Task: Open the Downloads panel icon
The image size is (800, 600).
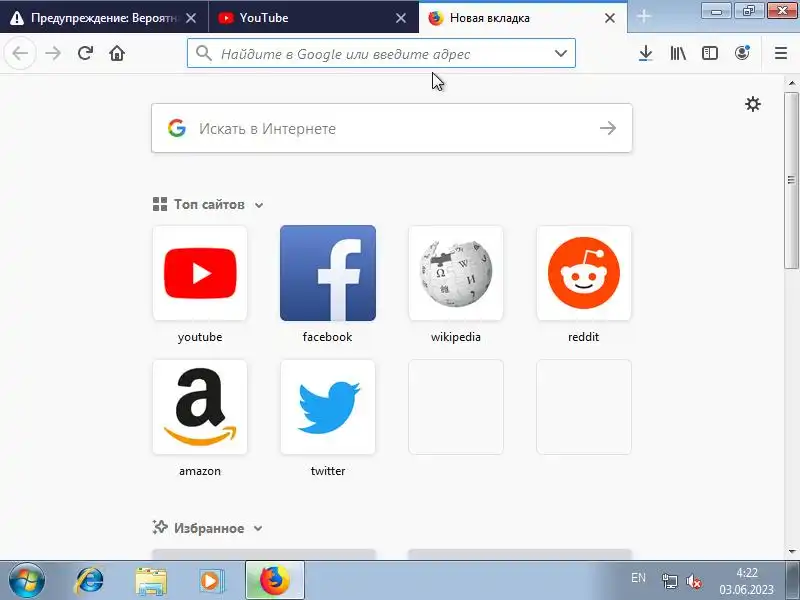Action: (646, 53)
